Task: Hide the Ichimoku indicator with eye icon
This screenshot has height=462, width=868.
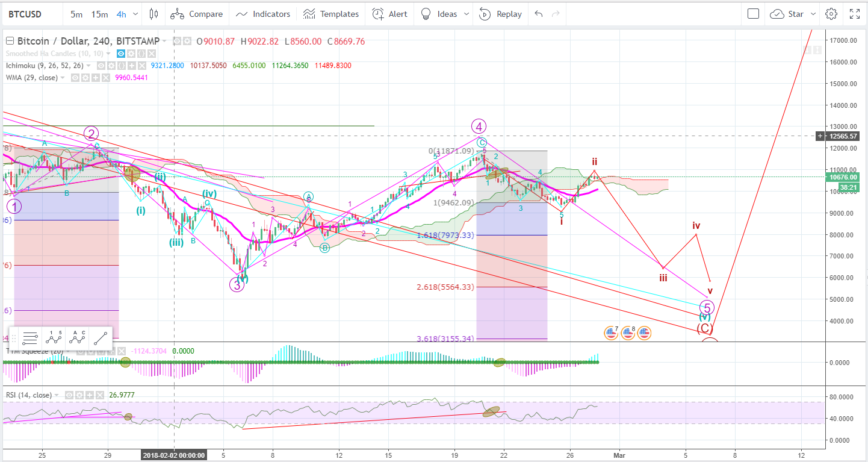Action: pos(101,66)
